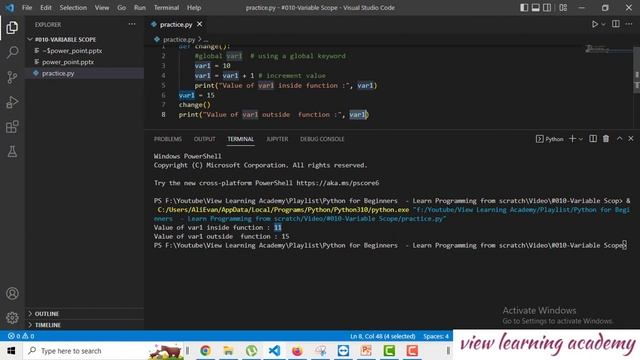Click practice.py in the breadcrumb
This screenshot has width=640, height=360.
pos(179,40)
